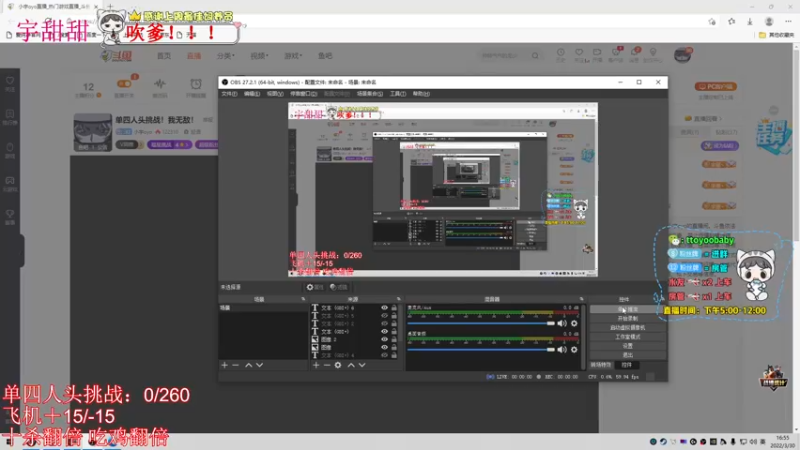Viewport: 800px width, 450px height.
Task: Switch to 转场特效 tab in OBS
Action: tap(601, 365)
